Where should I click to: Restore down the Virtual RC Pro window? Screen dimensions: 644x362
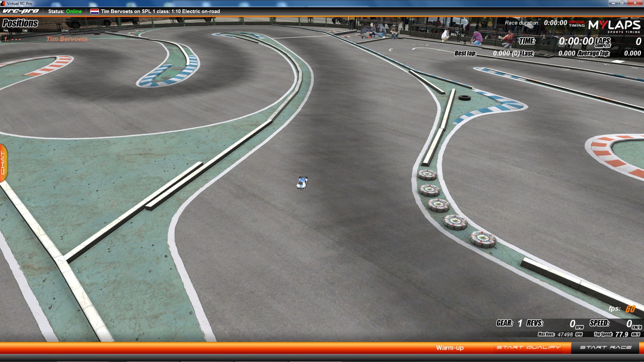(x=622, y=3)
